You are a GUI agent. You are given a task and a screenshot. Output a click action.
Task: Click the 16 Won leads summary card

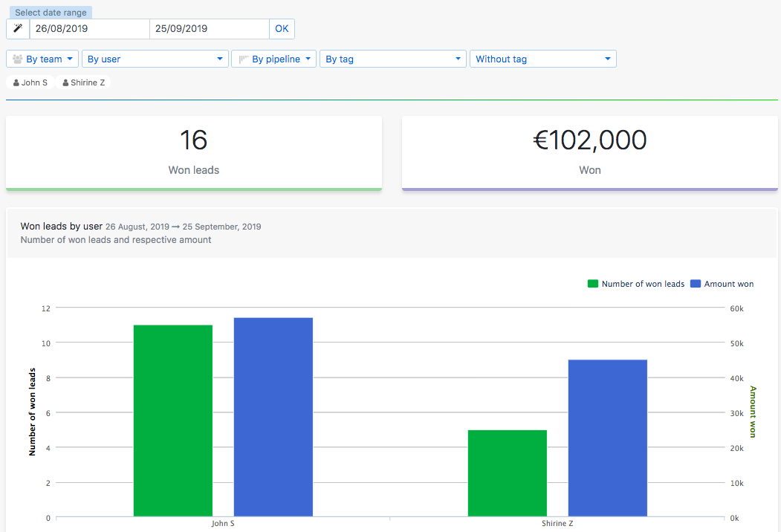[x=194, y=152]
